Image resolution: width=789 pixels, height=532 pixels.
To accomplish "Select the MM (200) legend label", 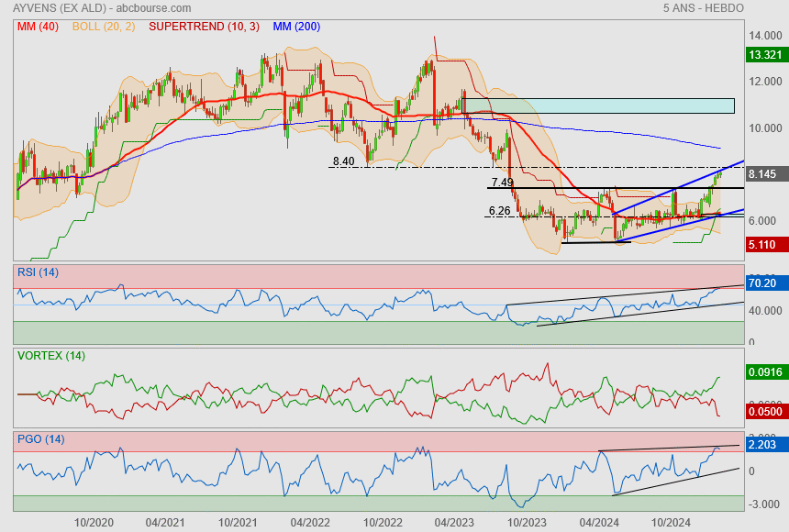I will coord(296,27).
